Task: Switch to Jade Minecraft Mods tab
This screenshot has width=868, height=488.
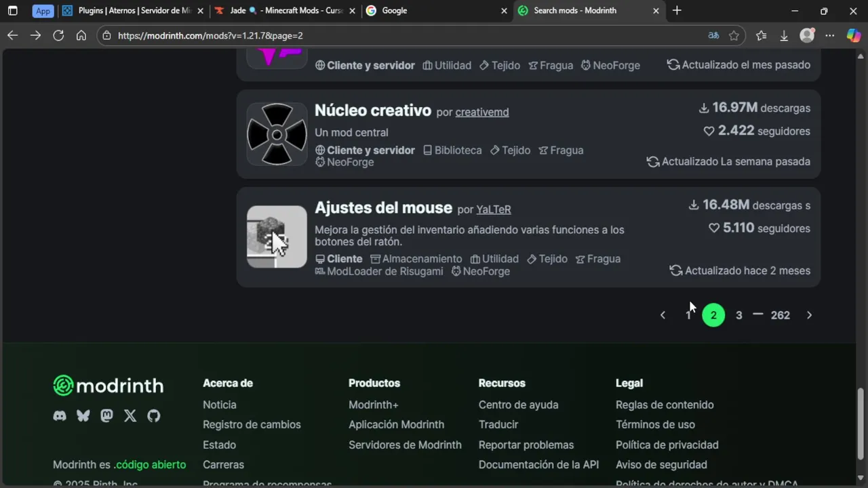Action: pyautogui.click(x=285, y=11)
